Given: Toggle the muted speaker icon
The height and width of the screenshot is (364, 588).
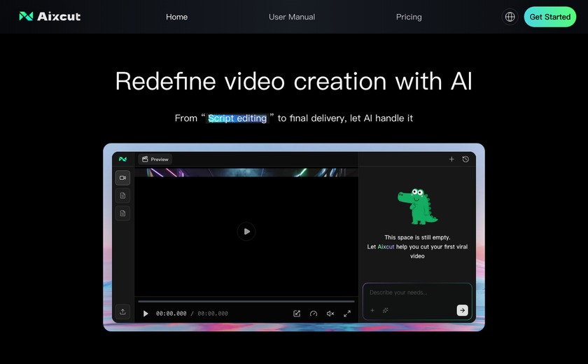Looking at the screenshot, I should [330, 314].
